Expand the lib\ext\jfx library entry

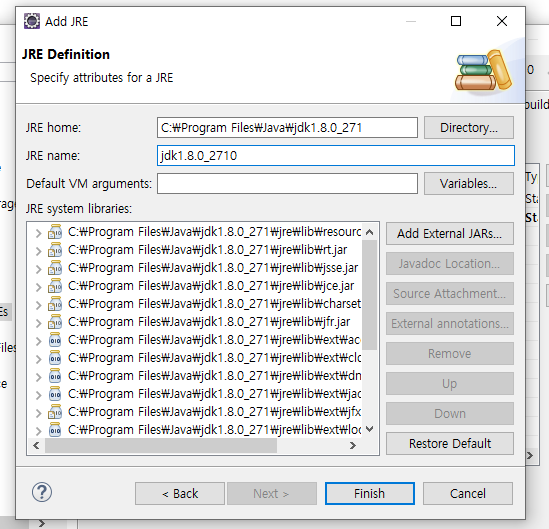[x=39, y=413]
